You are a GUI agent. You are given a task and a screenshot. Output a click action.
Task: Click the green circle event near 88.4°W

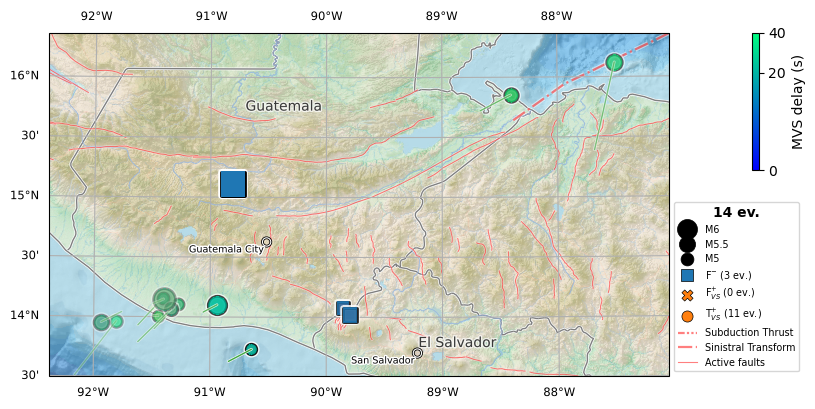point(511,95)
